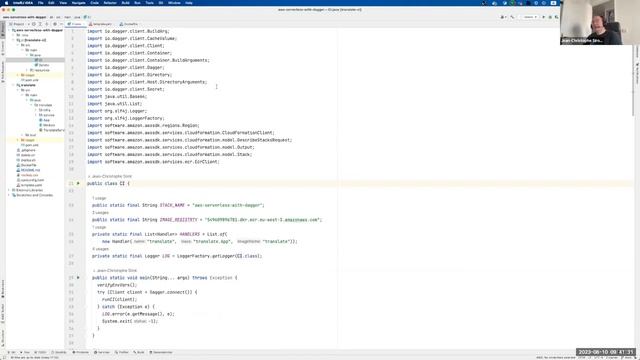Click the Run button in top toolbar
Image resolution: width=640 pixels, height=360 pixels.
[543, 17]
